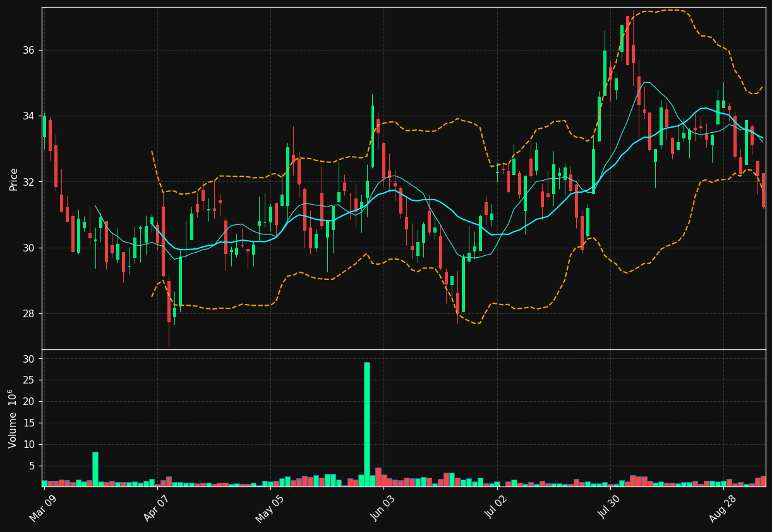
Task: Click the price axis value 36
Action: [x=30, y=51]
